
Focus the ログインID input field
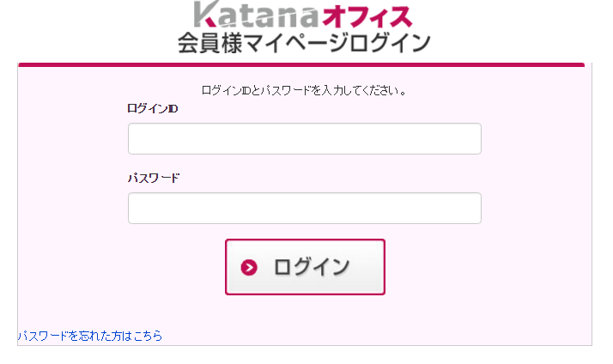click(x=304, y=139)
